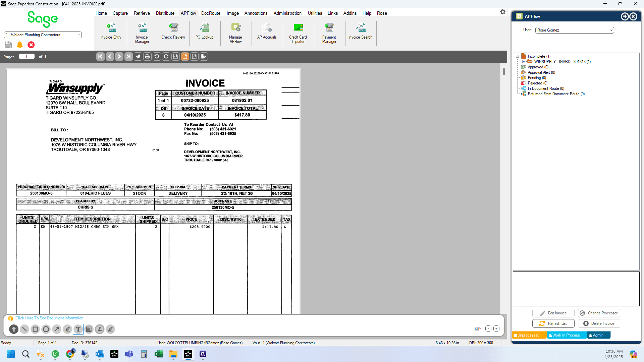
Task: Open the AP Accruals tool
Action: (267, 32)
